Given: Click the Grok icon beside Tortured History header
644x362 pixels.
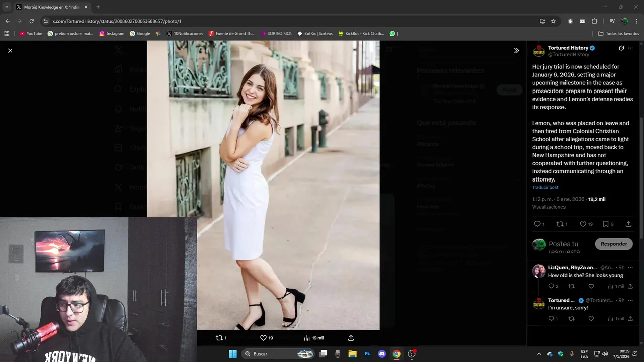Looking at the screenshot, I should (x=621, y=48).
